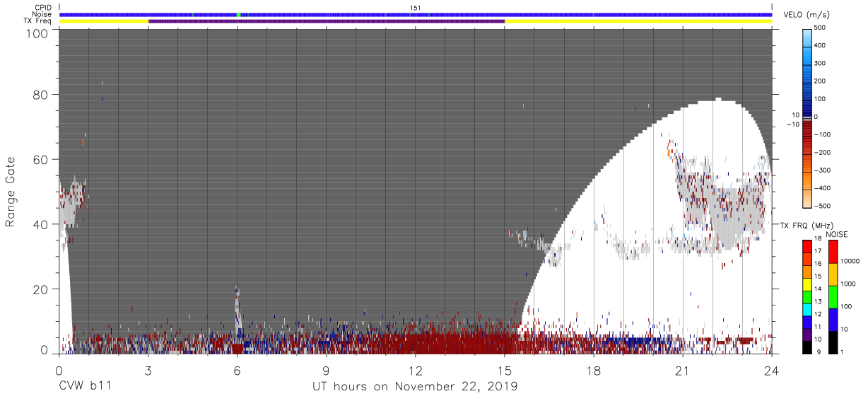
Task: Click the 100 range gate tick label
Action: [x=37, y=33]
